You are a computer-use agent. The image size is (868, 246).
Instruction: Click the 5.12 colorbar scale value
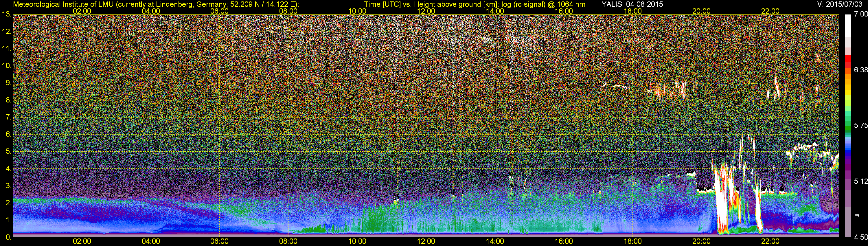[861, 181]
